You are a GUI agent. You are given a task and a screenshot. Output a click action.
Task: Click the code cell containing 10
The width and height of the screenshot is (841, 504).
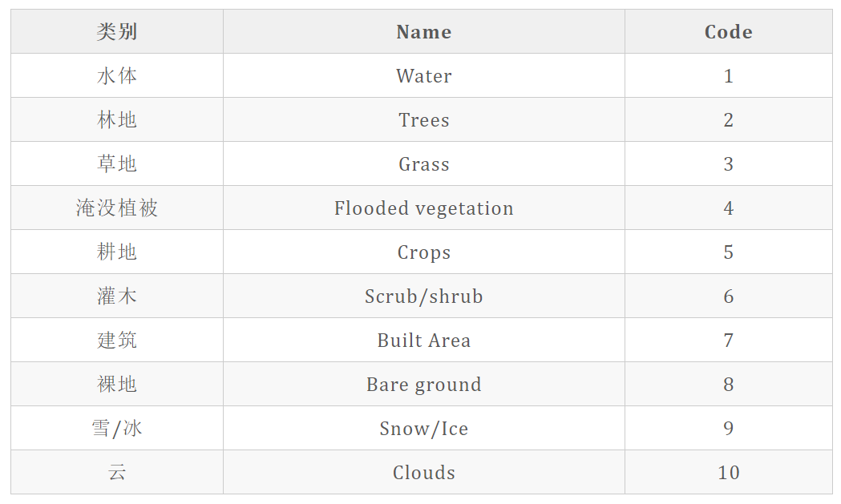[x=728, y=473]
